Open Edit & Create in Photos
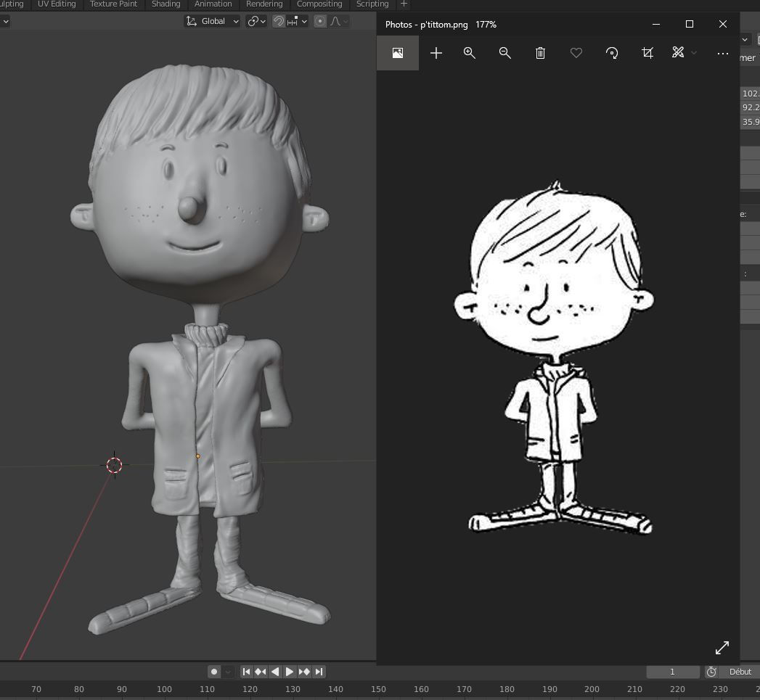Screen dimensions: 760x700 click(x=678, y=52)
